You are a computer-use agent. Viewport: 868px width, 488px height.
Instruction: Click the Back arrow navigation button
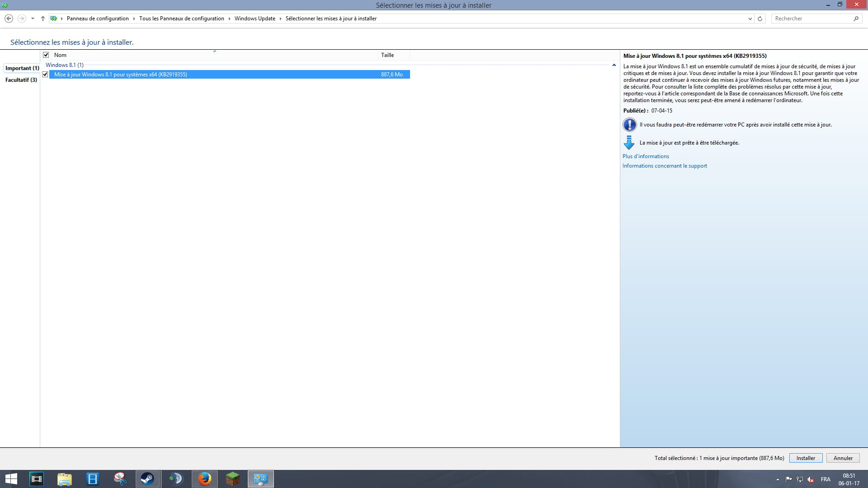click(9, 19)
